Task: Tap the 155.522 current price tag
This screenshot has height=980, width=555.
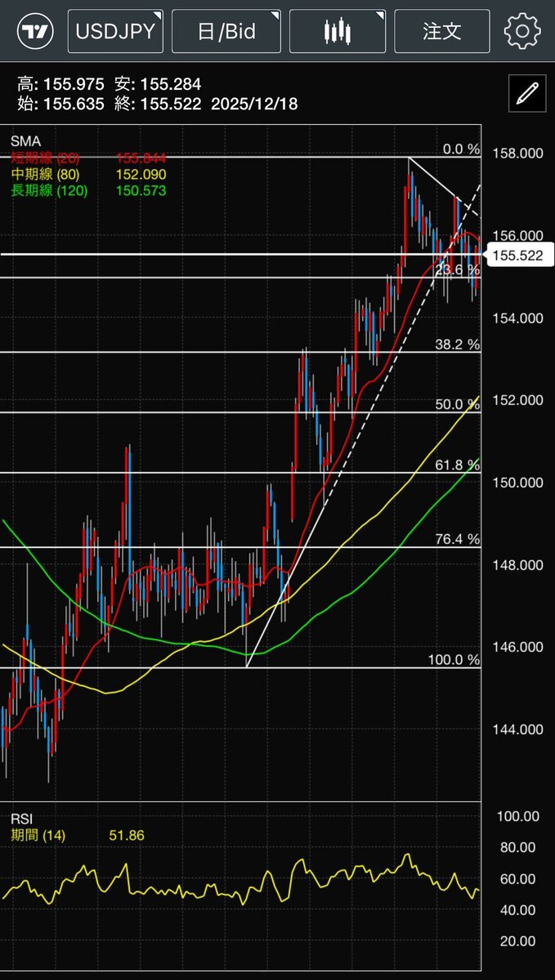Action: [518, 256]
